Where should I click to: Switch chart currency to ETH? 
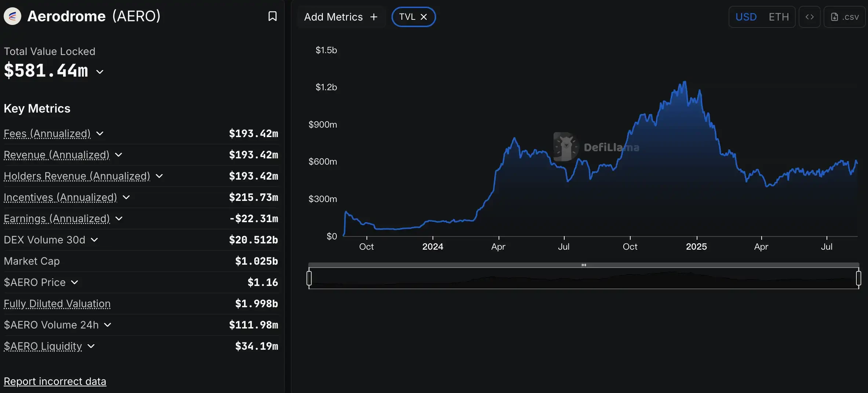click(779, 16)
